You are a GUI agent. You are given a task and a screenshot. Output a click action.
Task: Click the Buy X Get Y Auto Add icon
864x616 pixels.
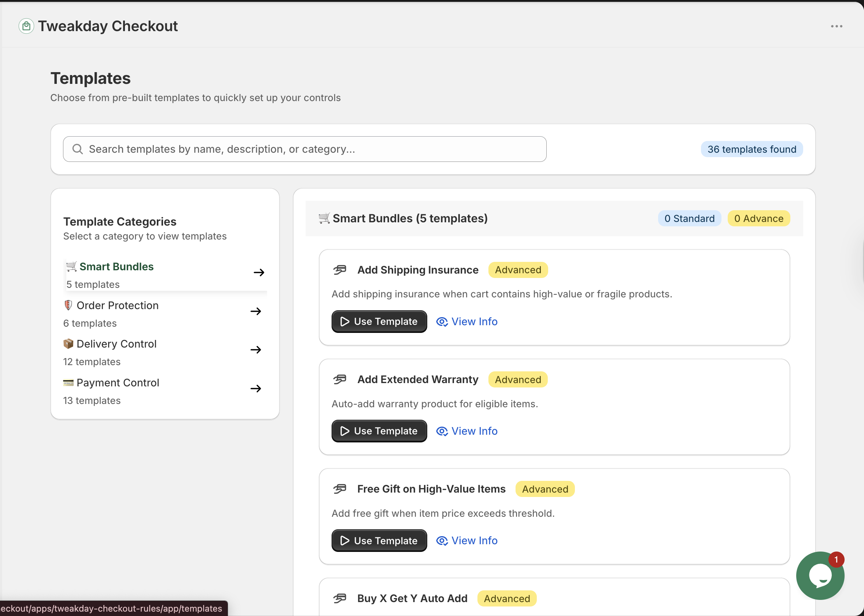point(340,598)
